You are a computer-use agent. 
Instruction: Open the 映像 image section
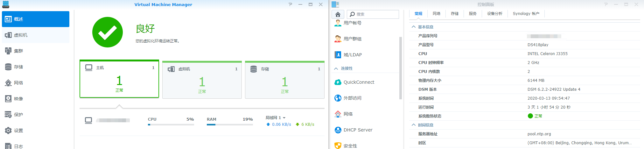click(x=36, y=99)
